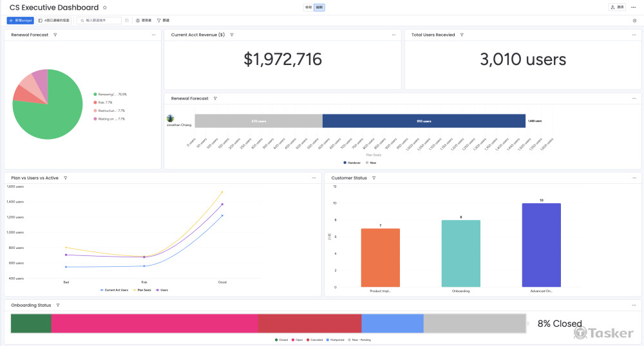Click the blue add widget button
The height and width of the screenshot is (346, 644).
(20, 21)
